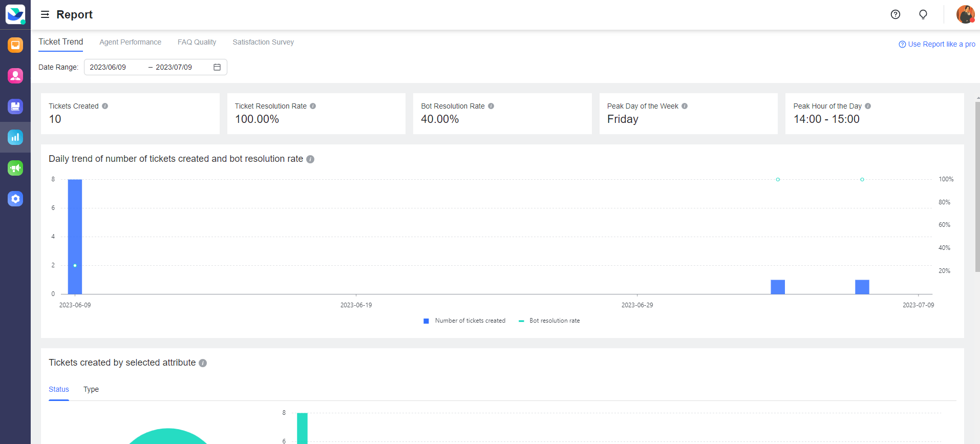Open the Use Report like a pro link

pos(937,44)
